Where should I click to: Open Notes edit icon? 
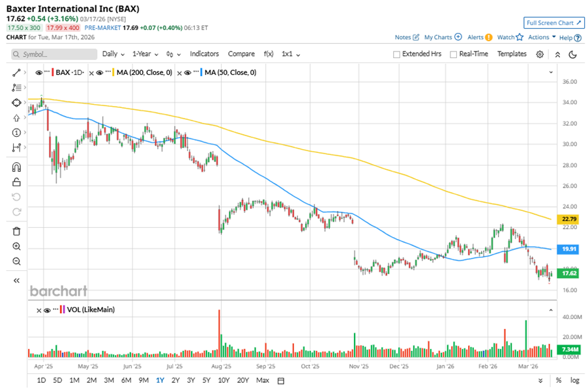tap(416, 37)
